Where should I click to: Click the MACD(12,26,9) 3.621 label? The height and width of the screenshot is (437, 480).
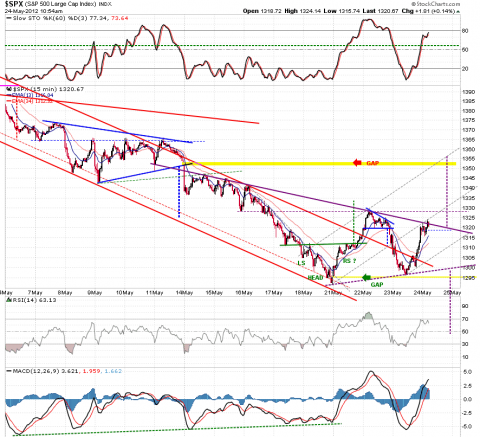click(x=47, y=371)
